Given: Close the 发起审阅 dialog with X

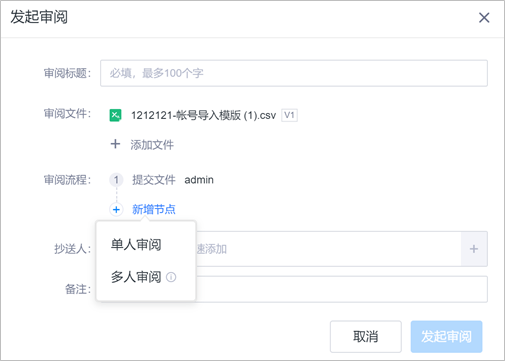Looking at the screenshot, I should coord(484,18).
